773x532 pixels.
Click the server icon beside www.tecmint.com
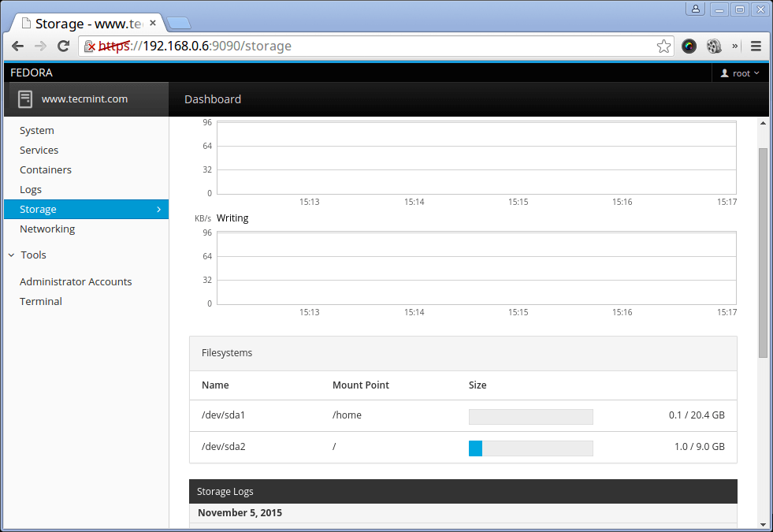[x=25, y=99]
